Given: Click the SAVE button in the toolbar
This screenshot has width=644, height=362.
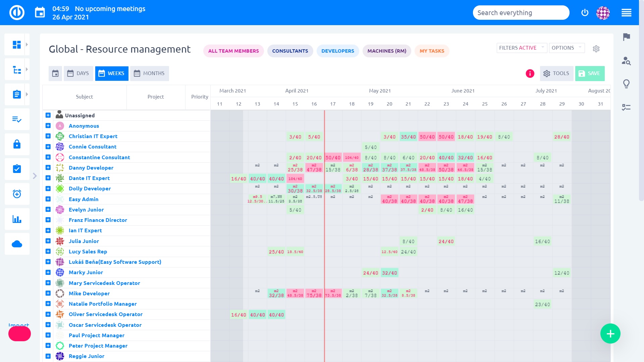Looking at the screenshot, I should point(590,73).
